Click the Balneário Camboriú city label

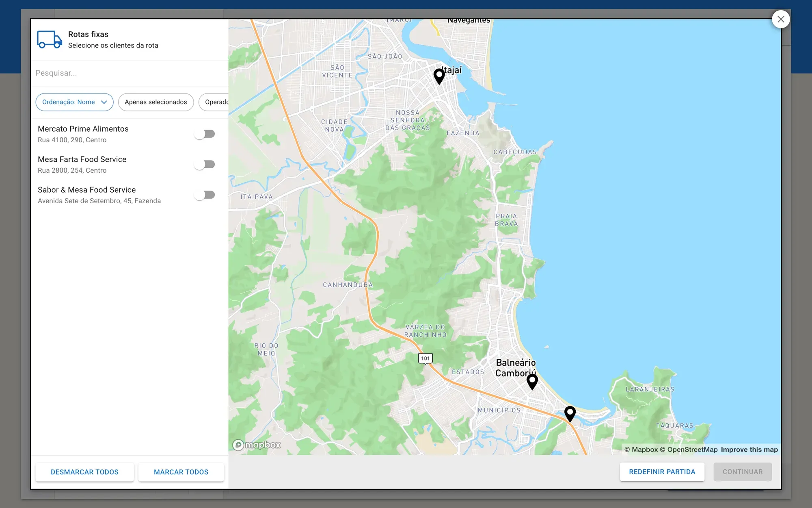tap(516, 368)
